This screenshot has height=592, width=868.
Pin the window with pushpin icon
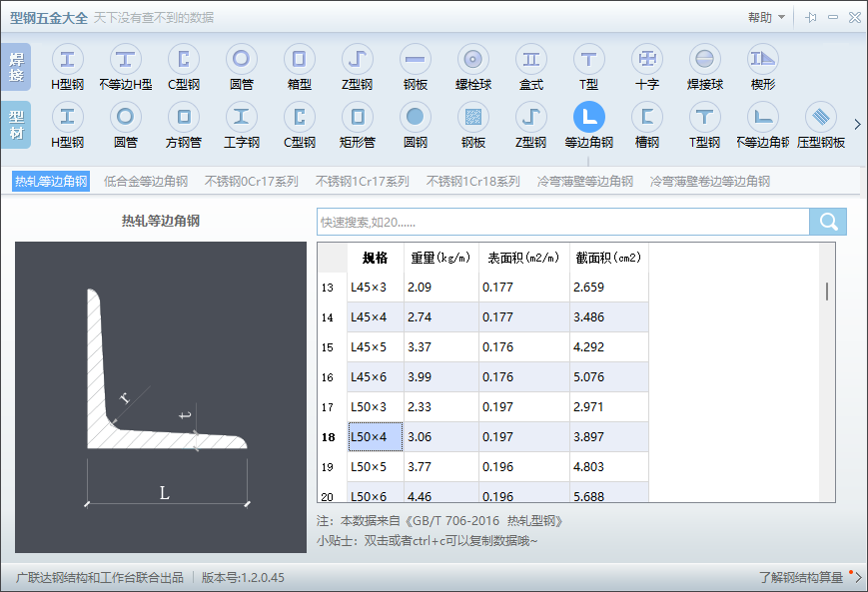tap(811, 18)
